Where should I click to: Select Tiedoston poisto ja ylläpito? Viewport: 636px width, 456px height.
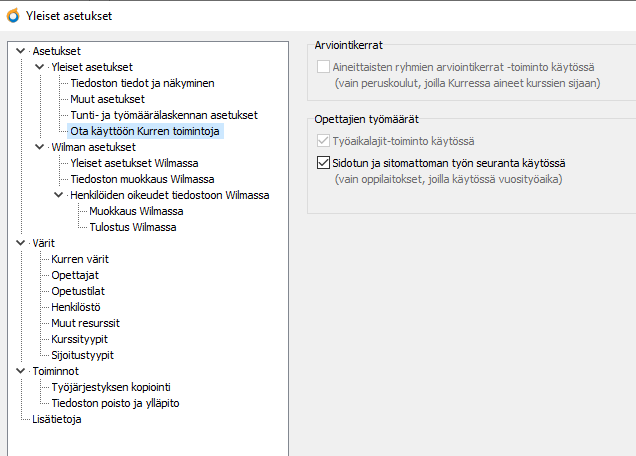[115, 403]
